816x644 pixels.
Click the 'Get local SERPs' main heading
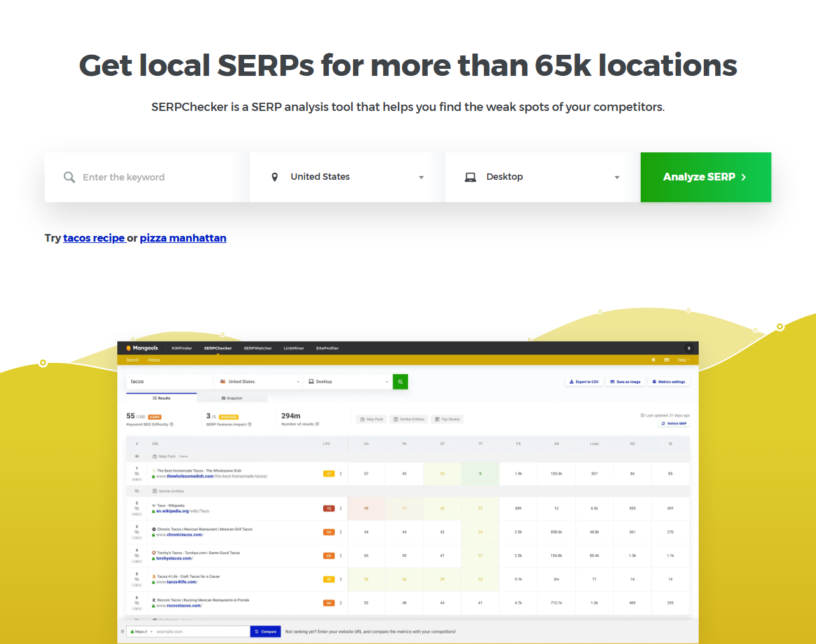pos(408,65)
